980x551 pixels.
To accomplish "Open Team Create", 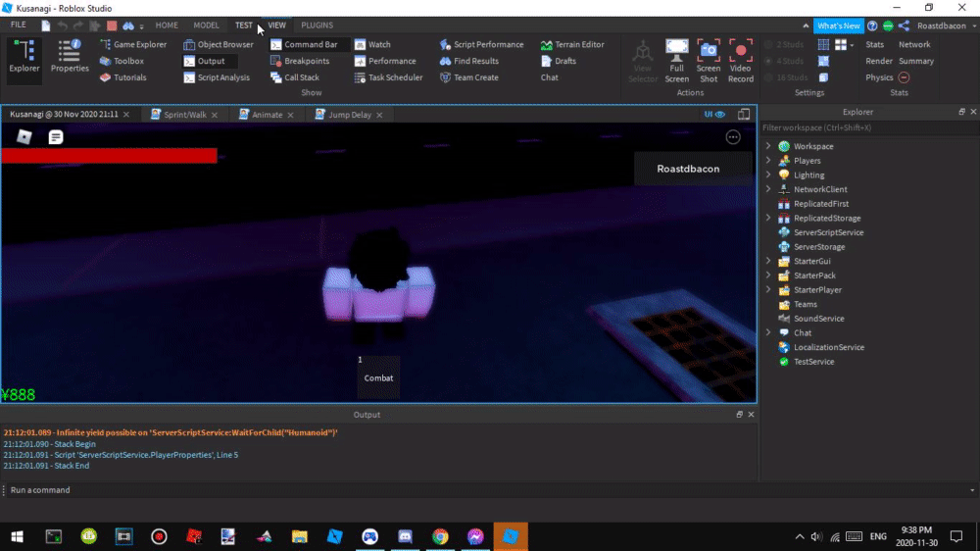I will pyautogui.click(x=468, y=77).
